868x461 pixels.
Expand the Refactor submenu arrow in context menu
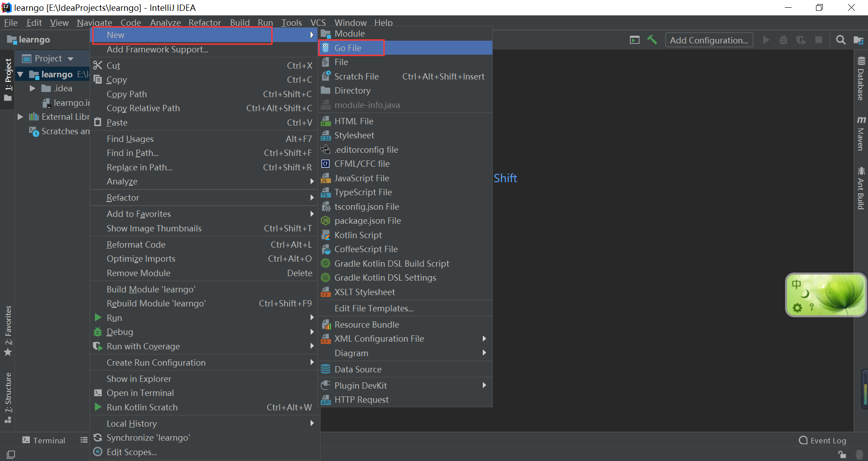click(x=312, y=198)
